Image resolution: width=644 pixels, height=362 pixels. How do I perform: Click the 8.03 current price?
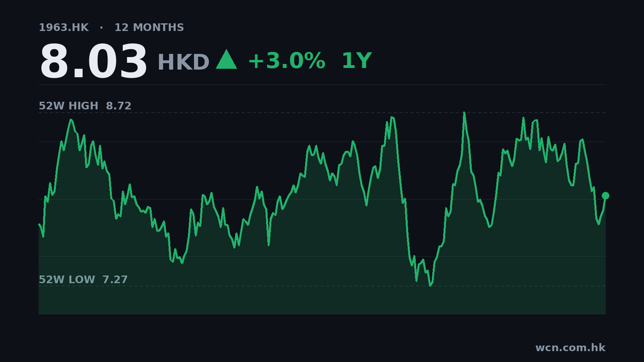tap(93, 62)
